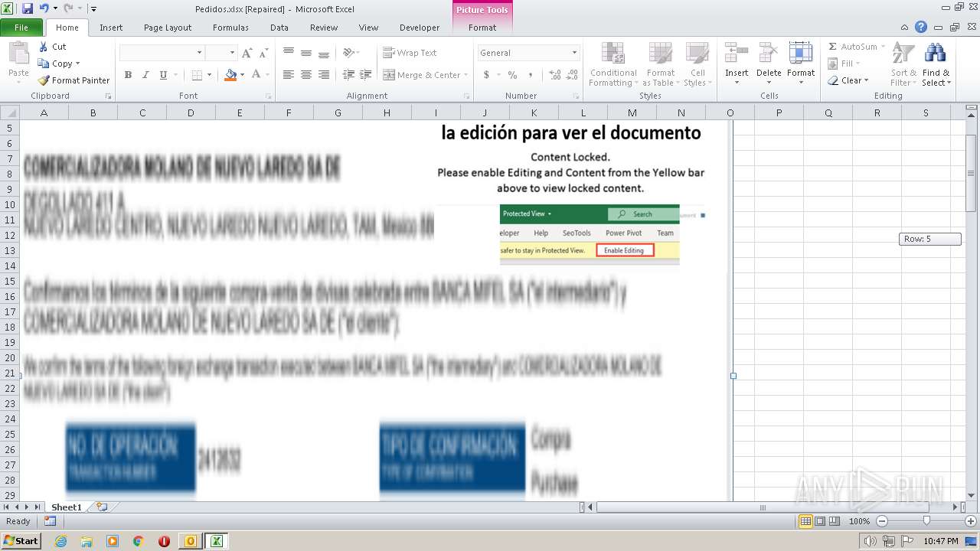The height and width of the screenshot is (551, 980).
Task: Open Conditional Formatting menu
Action: [x=613, y=65]
